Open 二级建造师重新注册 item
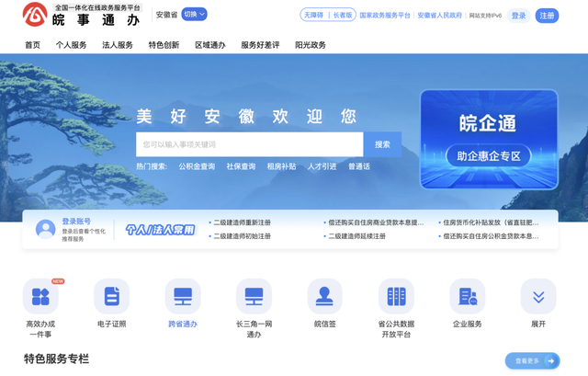 tap(243, 222)
